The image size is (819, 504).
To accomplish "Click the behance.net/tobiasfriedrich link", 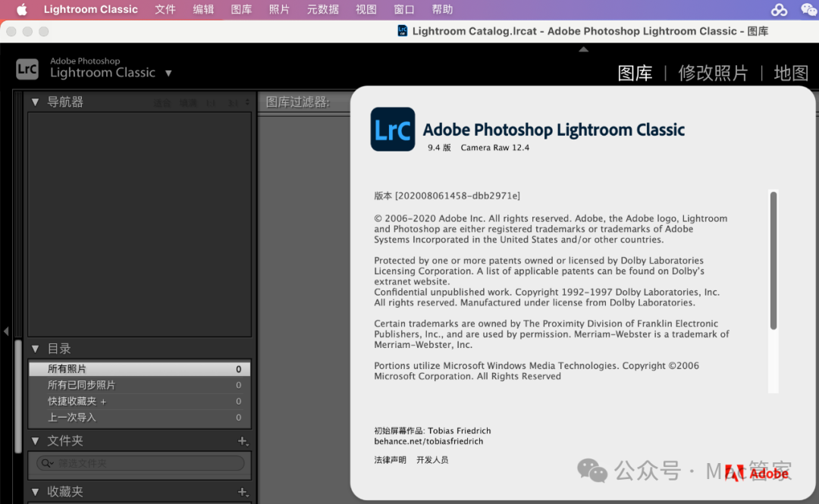I will tap(428, 441).
